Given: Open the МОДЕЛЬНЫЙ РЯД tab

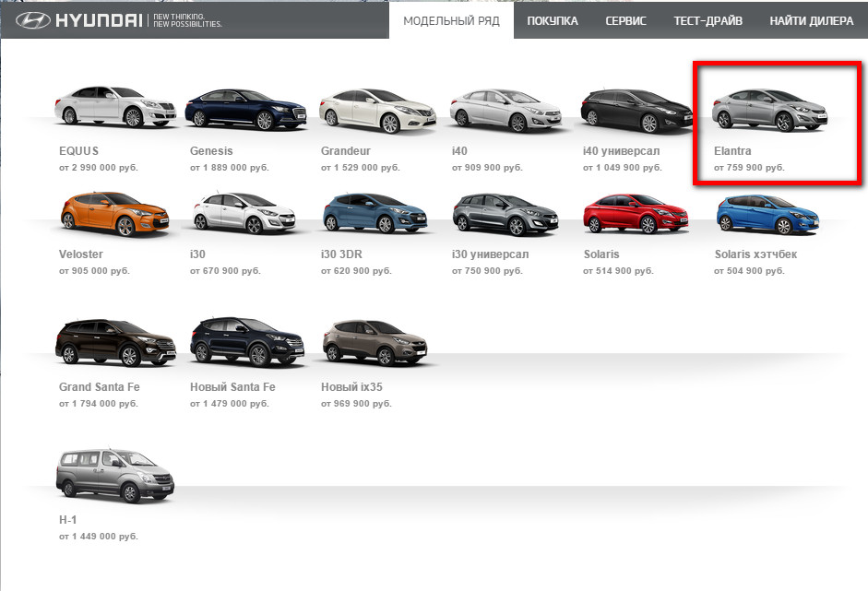Looking at the screenshot, I should click(x=451, y=21).
